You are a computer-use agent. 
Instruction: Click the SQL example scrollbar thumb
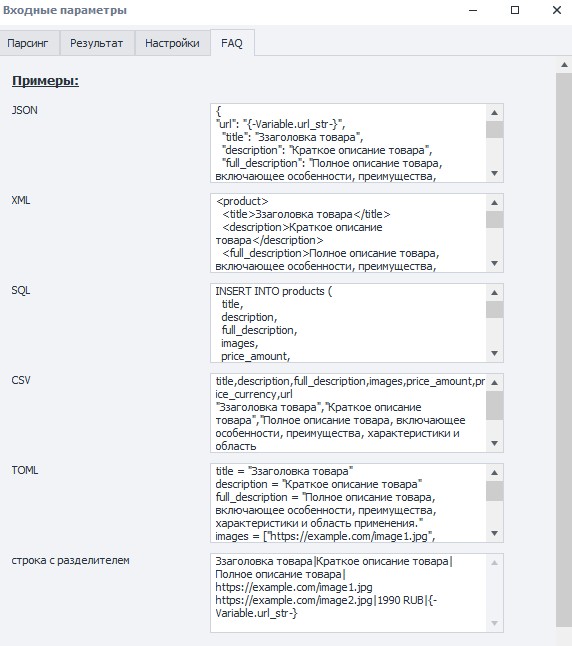[x=495, y=309]
